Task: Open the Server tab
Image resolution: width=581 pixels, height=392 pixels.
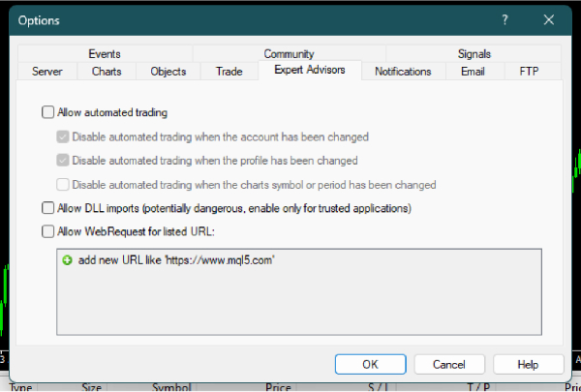Action: pyautogui.click(x=47, y=71)
